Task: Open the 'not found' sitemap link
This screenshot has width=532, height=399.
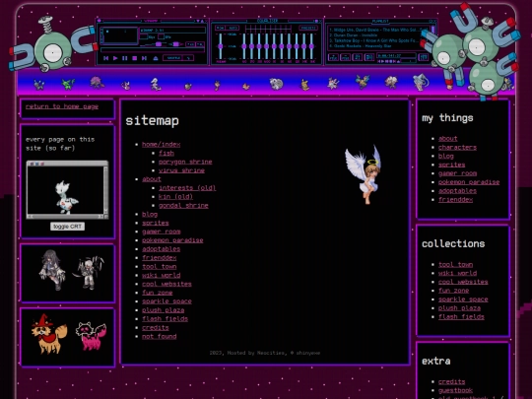Action: tap(160, 337)
